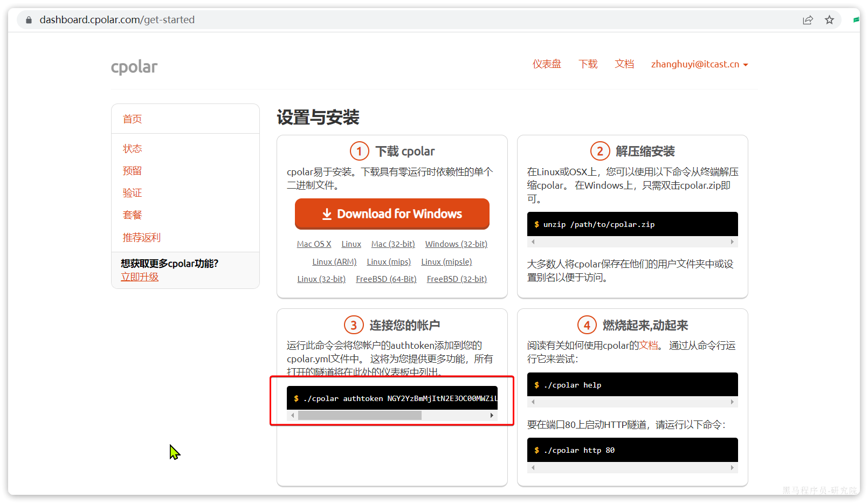The image size is (868, 504).
Task: Click right arrow of cpolar help scrollbar
Action: 732,402
